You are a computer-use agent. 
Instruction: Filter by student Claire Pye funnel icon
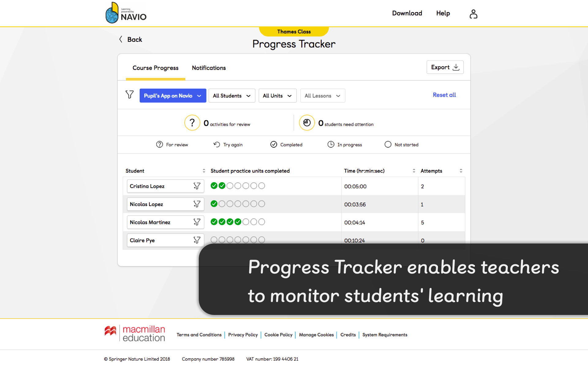click(197, 240)
